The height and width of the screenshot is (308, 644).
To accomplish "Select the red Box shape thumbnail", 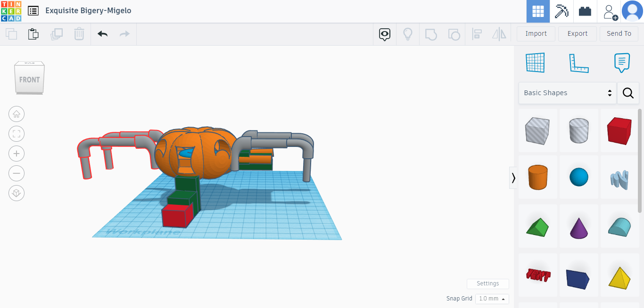I will 619,130.
